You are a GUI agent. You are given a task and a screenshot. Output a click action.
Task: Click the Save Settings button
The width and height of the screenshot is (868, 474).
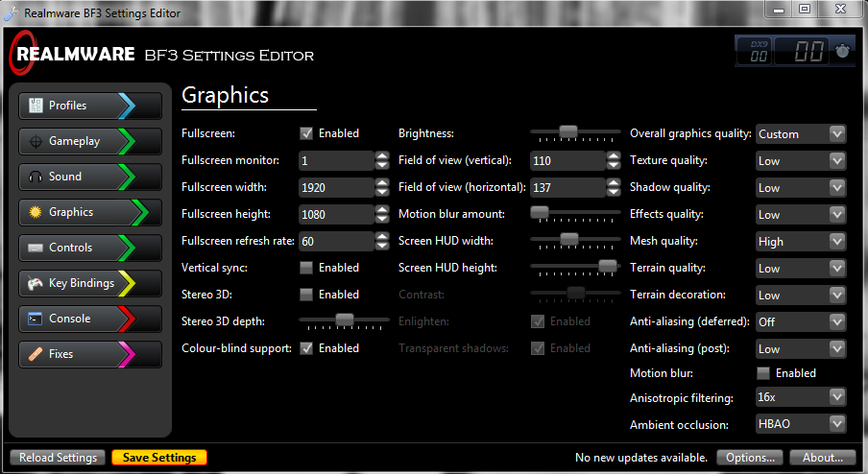pyautogui.click(x=159, y=458)
